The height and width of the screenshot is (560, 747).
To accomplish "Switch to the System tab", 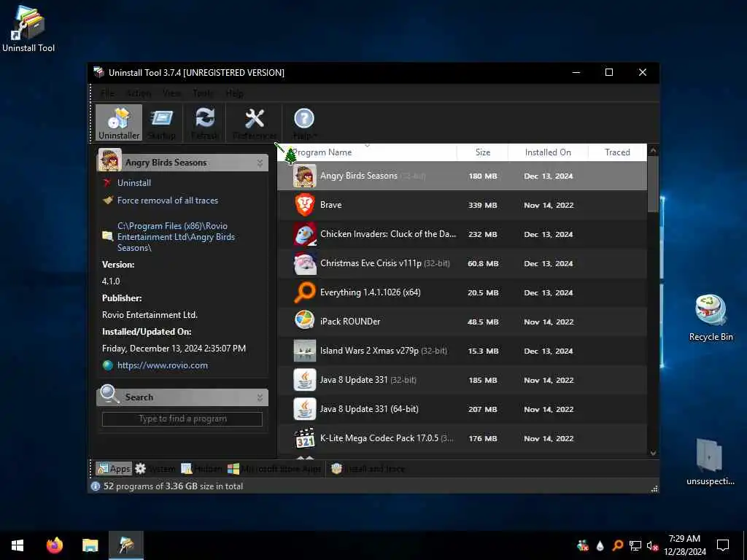I will (x=155, y=469).
